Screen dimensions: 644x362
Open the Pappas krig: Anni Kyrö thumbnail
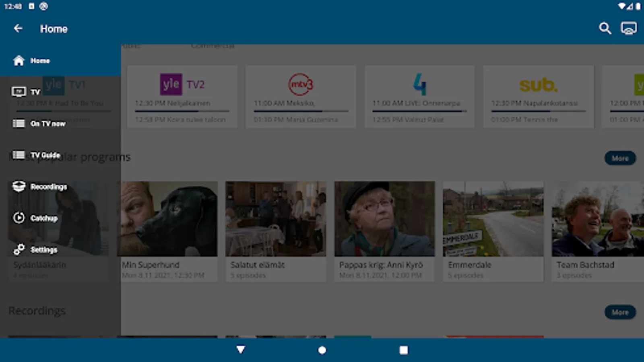(x=384, y=219)
